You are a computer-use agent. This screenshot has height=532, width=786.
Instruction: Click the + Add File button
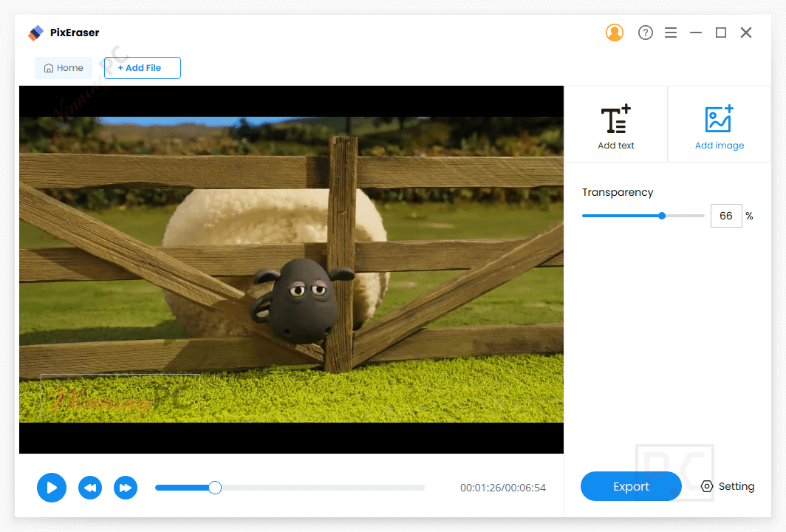tap(143, 68)
